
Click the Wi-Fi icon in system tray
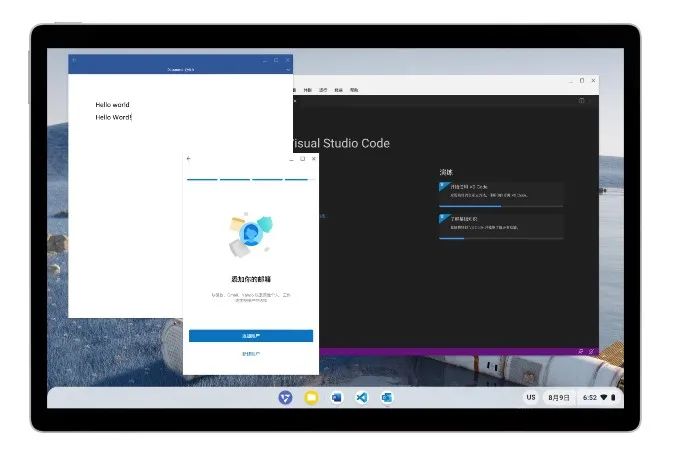[604, 397]
